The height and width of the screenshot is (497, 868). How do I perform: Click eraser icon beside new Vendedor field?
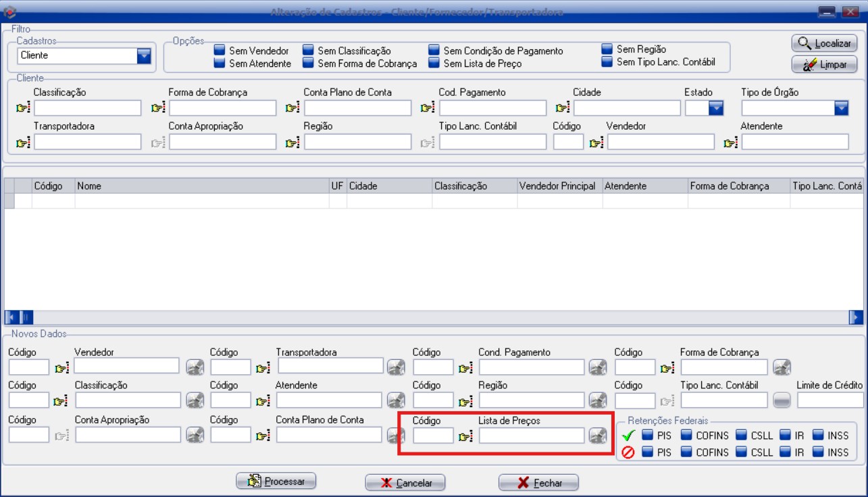tap(195, 367)
